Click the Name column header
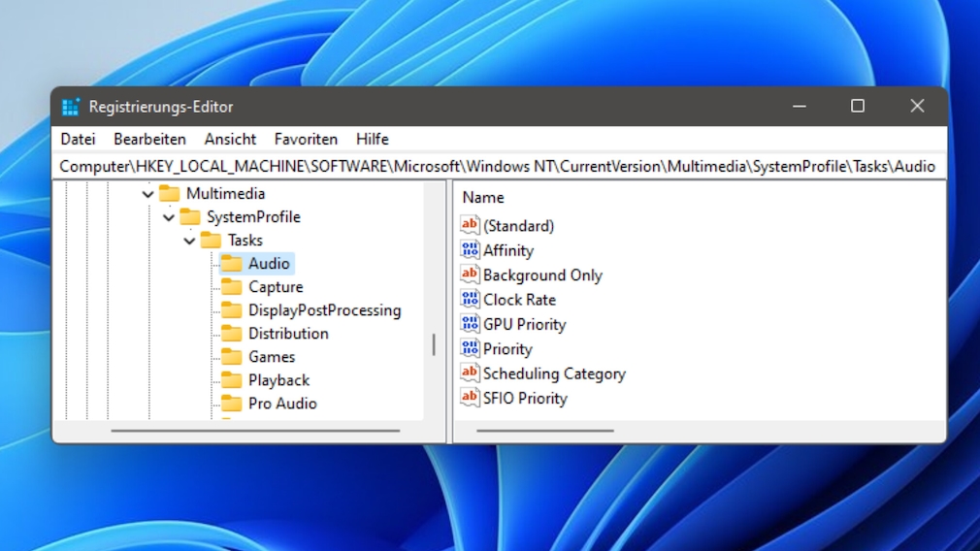Image resolution: width=980 pixels, height=551 pixels. [483, 197]
